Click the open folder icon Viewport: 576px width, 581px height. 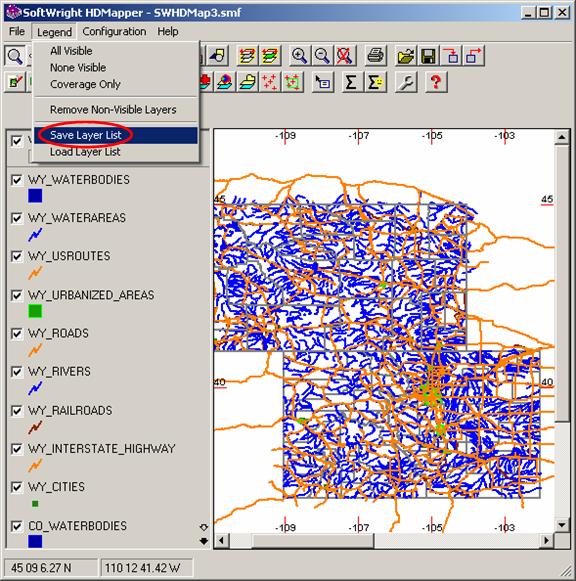[405, 56]
